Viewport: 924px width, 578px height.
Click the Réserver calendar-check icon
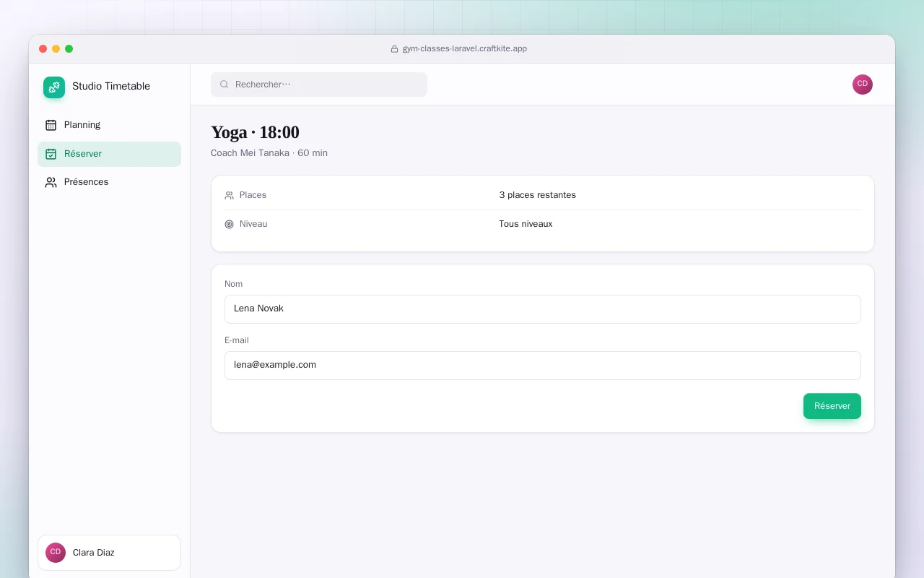51,154
